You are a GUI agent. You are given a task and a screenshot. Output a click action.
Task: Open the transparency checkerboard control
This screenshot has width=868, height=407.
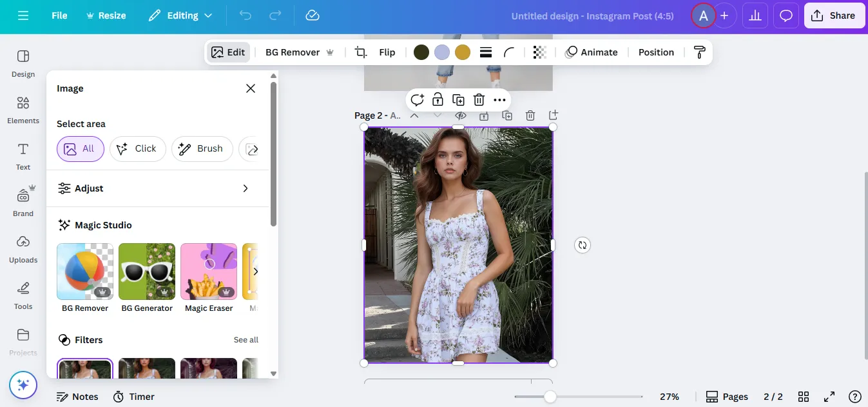tap(539, 53)
